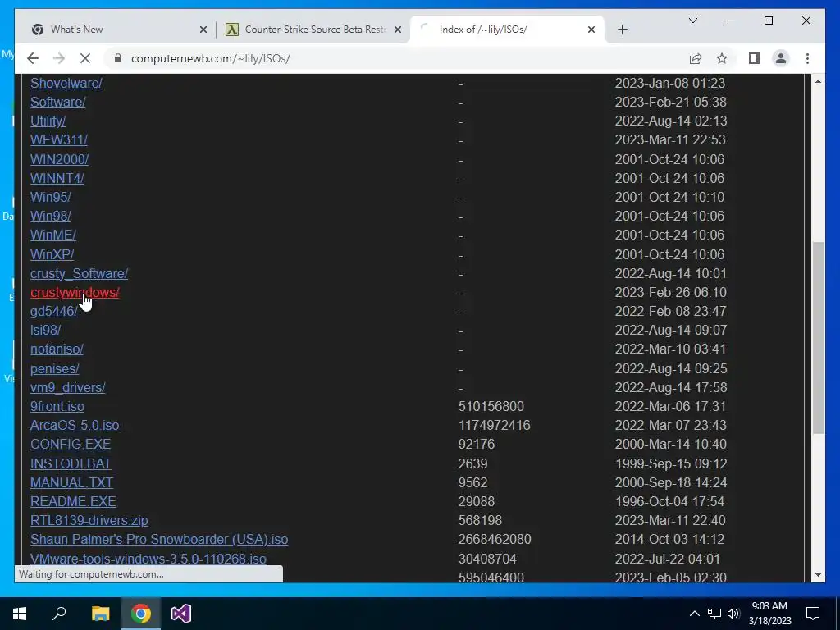Viewport: 840px width, 630px height.
Task: Open taskbar search magnifier
Action: pos(59,614)
